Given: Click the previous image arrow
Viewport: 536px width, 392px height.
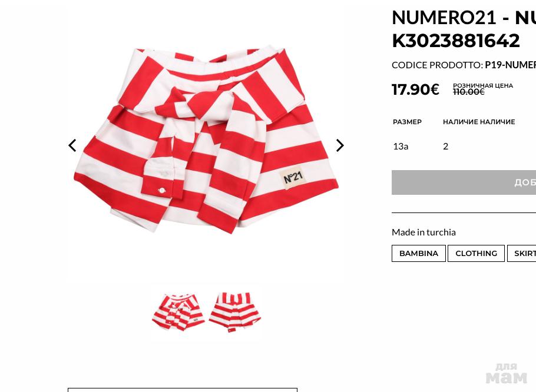Looking at the screenshot, I should pos(72,145).
